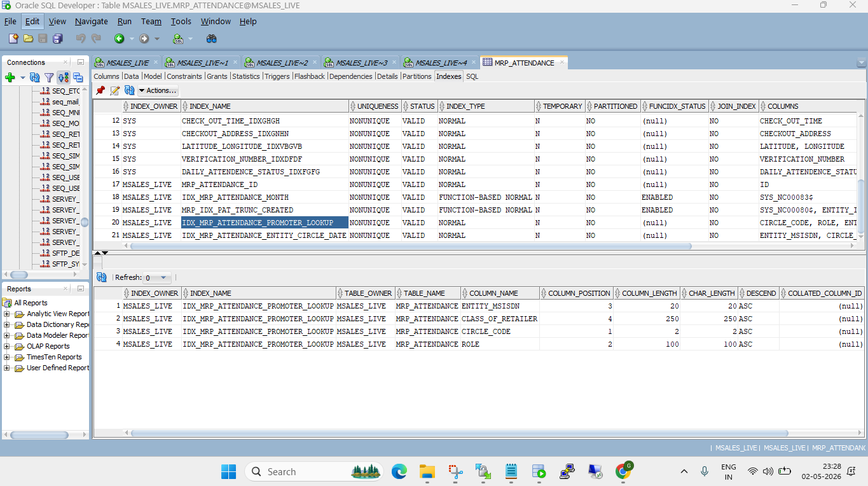Viewport: 868px width, 486px height.
Task: Expand OLAP Reports node
Action: tap(6, 346)
